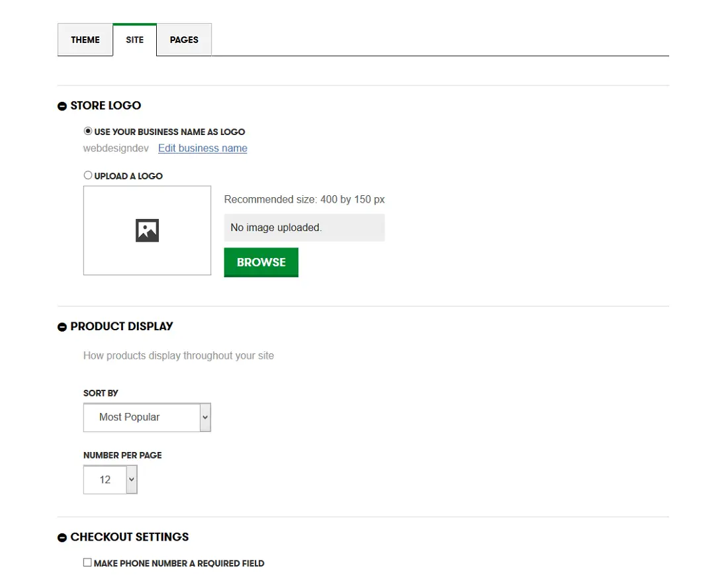
Task: Click the green BROWSE button
Action: tap(261, 262)
